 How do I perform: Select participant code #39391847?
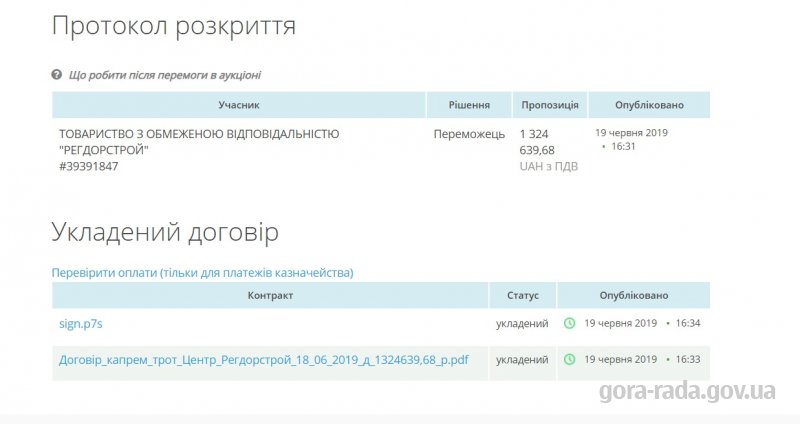point(89,166)
